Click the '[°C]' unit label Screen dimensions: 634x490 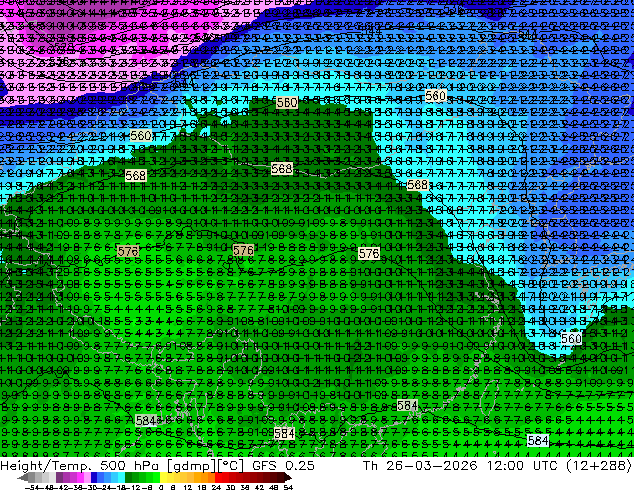click(x=230, y=466)
